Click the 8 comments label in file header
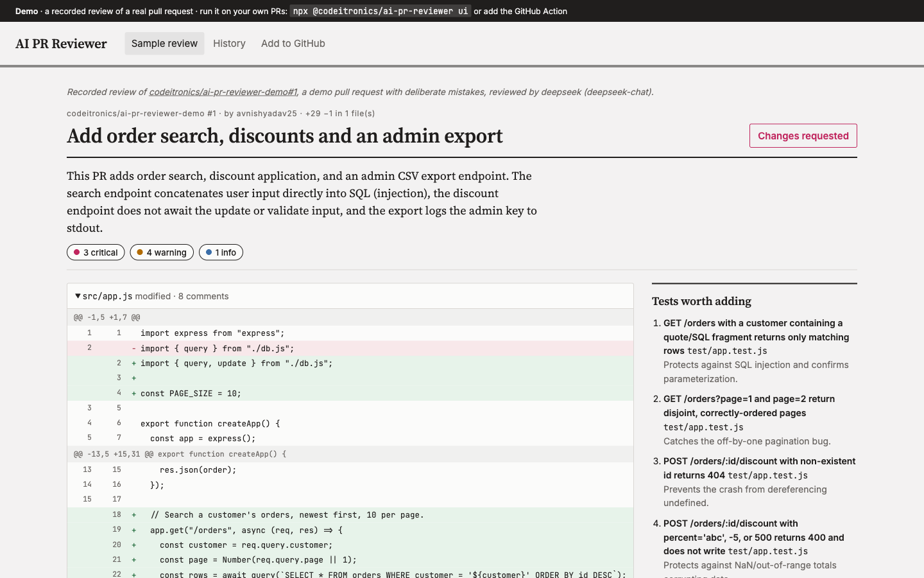Screen dimensions: 924x578 (x=203, y=296)
